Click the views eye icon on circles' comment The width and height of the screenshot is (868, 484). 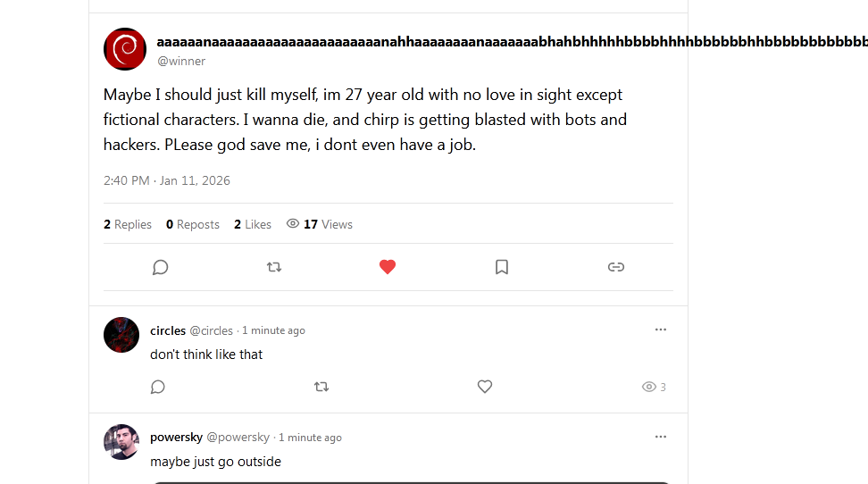pyautogui.click(x=649, y=387)
